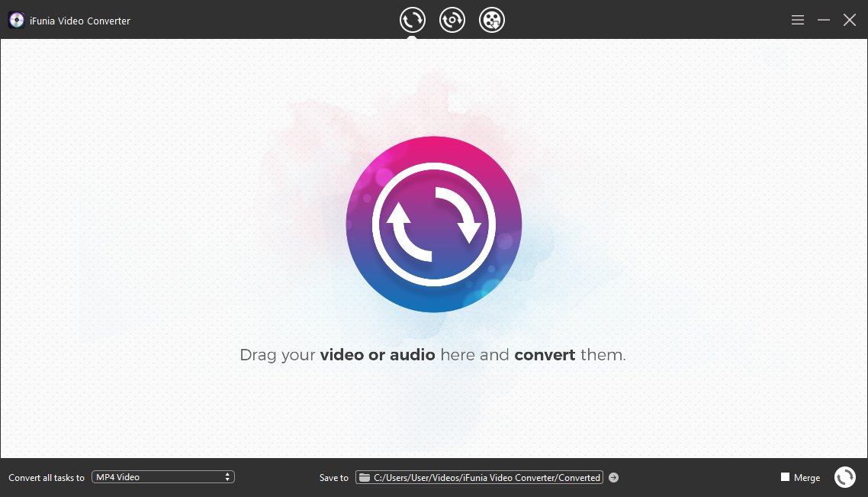Click the format dropdown stepper arrows
868x497 pixels.
[x=227, y=477]
